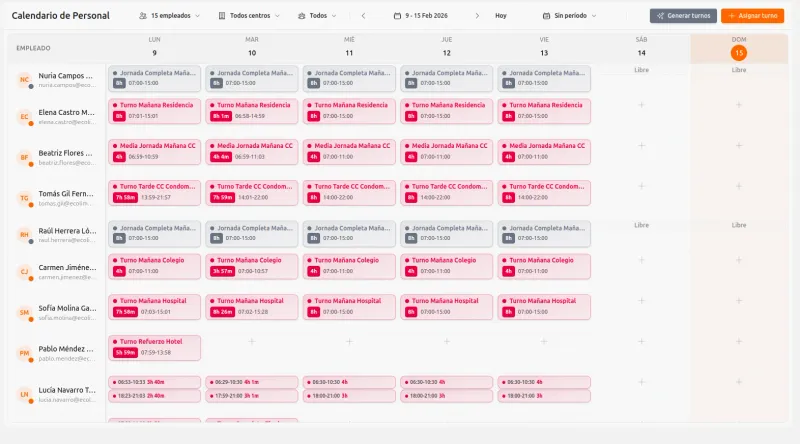Click the Generar turnos button

(683, 16)
